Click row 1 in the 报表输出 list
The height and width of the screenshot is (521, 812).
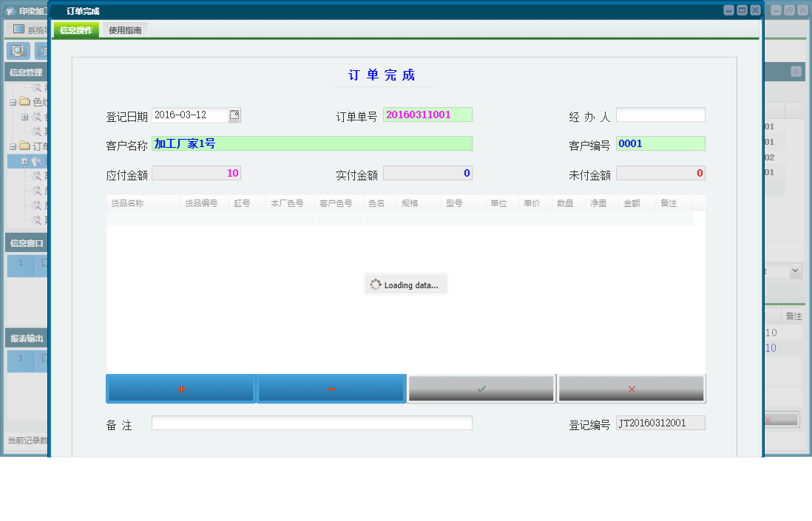(27, 361)
